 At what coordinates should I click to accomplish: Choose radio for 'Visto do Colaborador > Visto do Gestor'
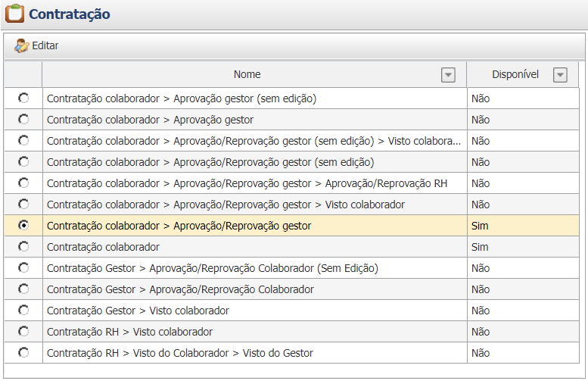[x=23, y=352]
